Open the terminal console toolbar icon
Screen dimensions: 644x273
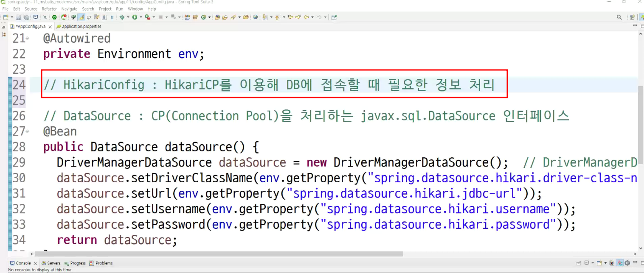click(35, 17)
